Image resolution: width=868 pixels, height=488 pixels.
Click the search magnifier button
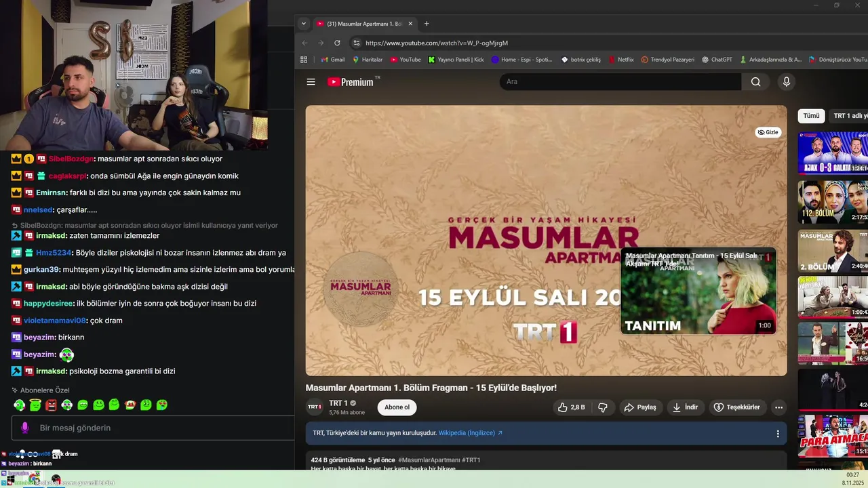(755, 82)
